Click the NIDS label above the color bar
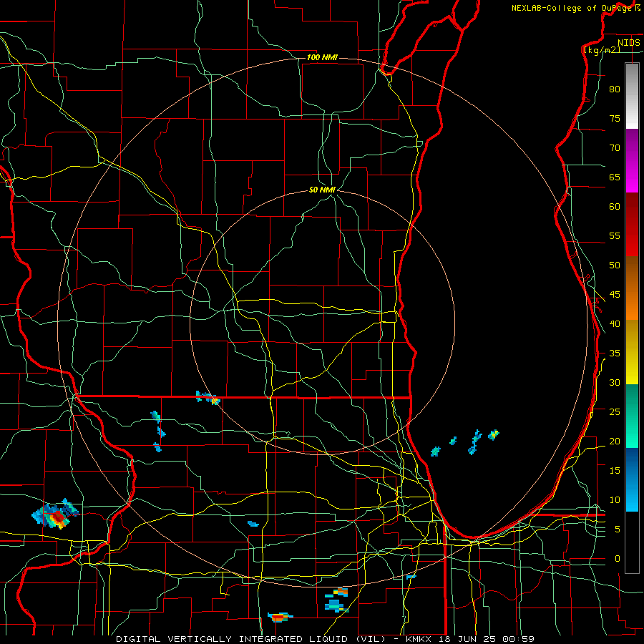 tap(628, 43)
